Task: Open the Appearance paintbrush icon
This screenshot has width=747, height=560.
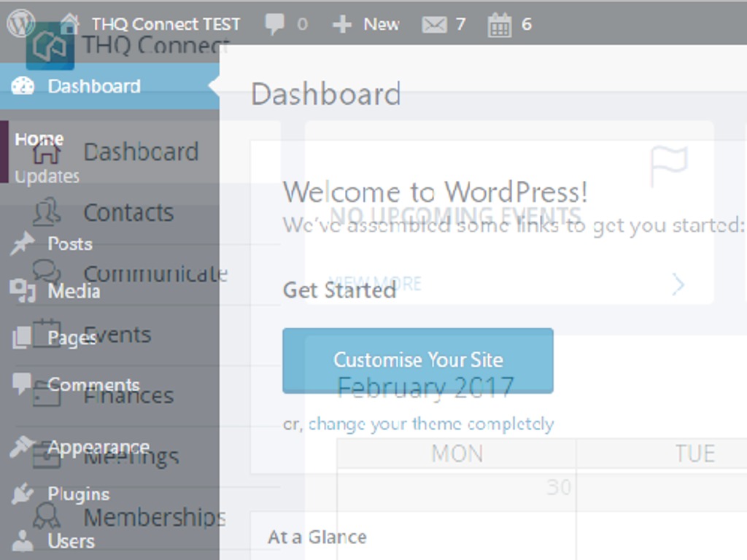Action: click(x=21, y=446)
